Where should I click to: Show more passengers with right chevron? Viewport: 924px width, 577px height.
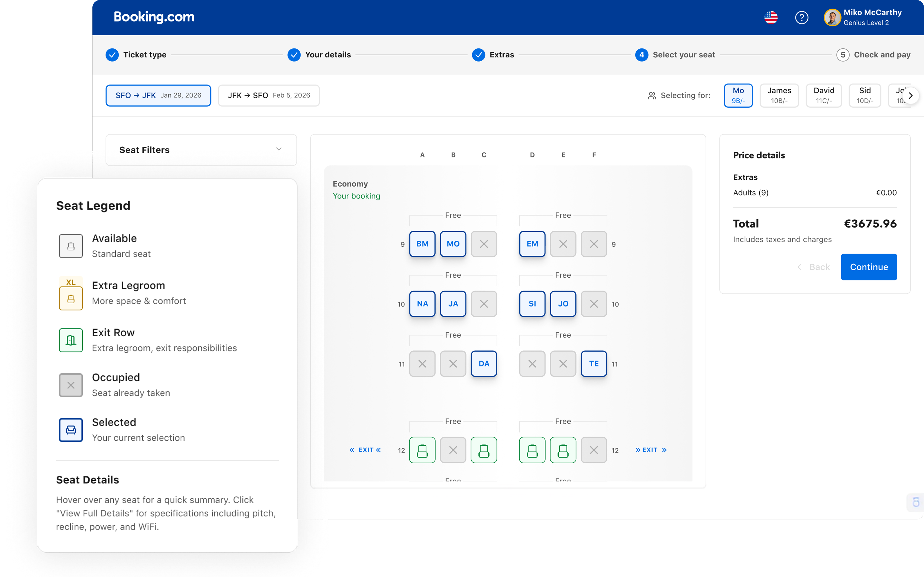(x=911, y=95)
